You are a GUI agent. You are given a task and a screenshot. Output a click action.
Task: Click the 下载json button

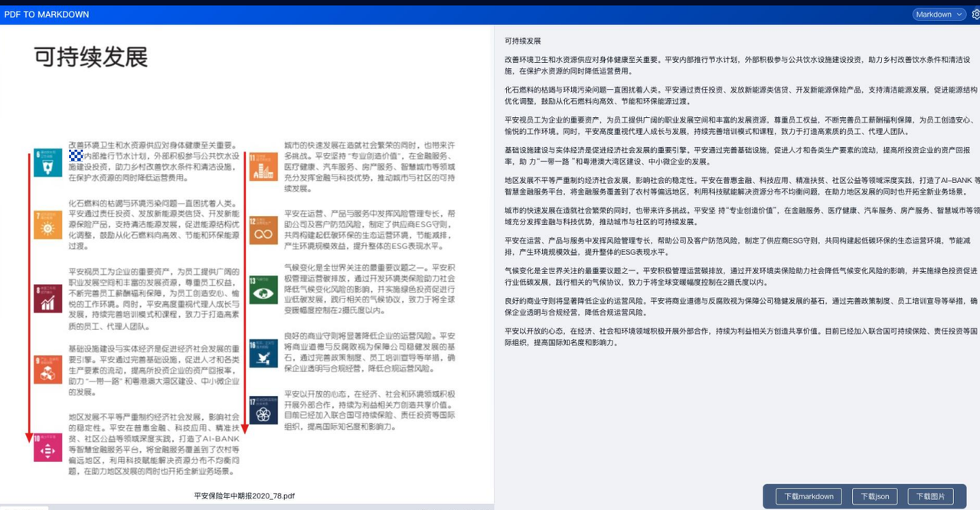point(874,496)
